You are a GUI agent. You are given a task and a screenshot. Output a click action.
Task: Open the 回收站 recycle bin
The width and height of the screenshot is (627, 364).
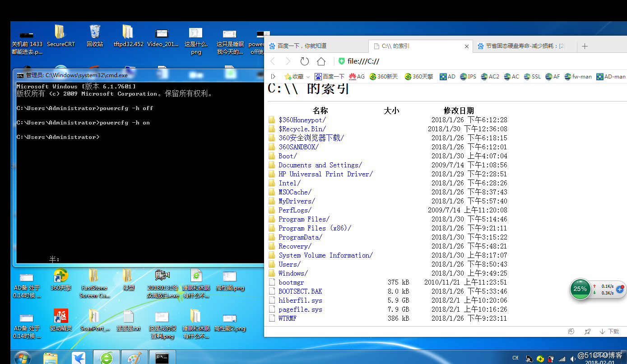click(x=95, y=36)
